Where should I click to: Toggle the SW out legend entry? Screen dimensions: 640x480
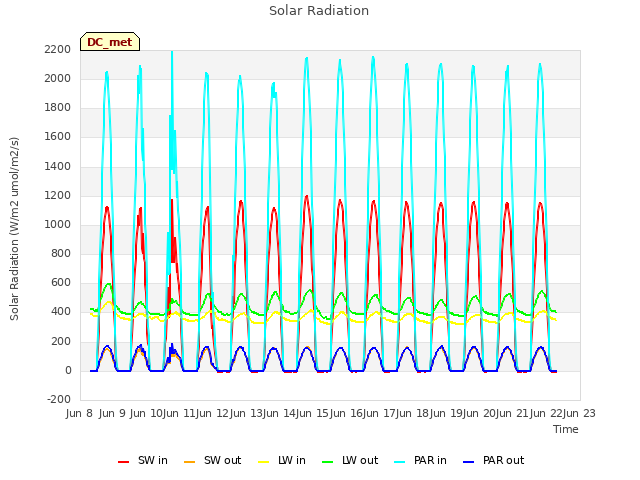(213, 460)
